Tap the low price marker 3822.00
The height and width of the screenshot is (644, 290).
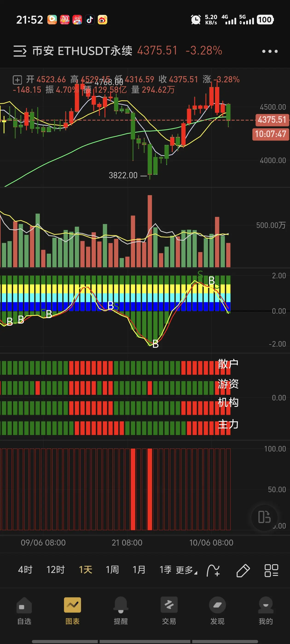123,175
